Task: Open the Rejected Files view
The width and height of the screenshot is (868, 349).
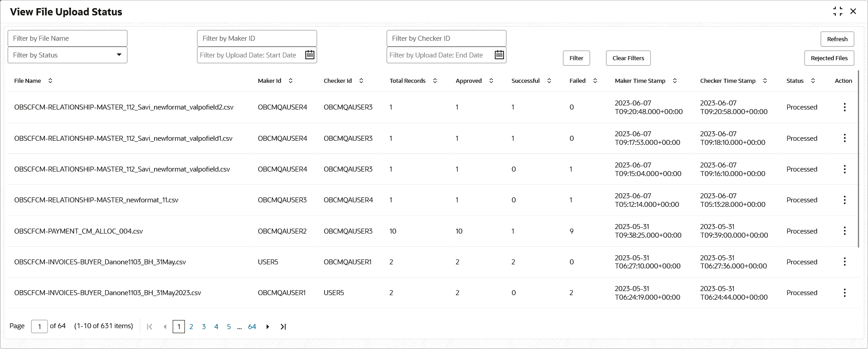Action: point(829,58)
